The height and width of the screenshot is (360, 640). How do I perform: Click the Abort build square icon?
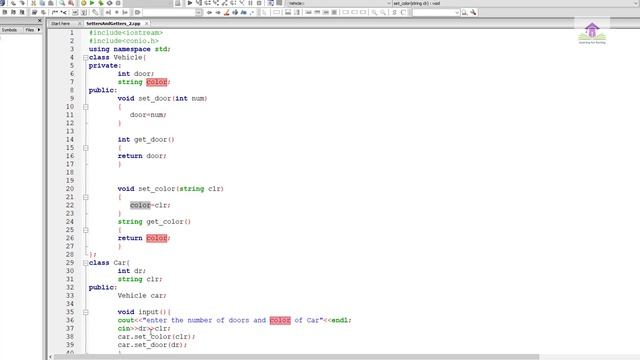click(118, 3)
